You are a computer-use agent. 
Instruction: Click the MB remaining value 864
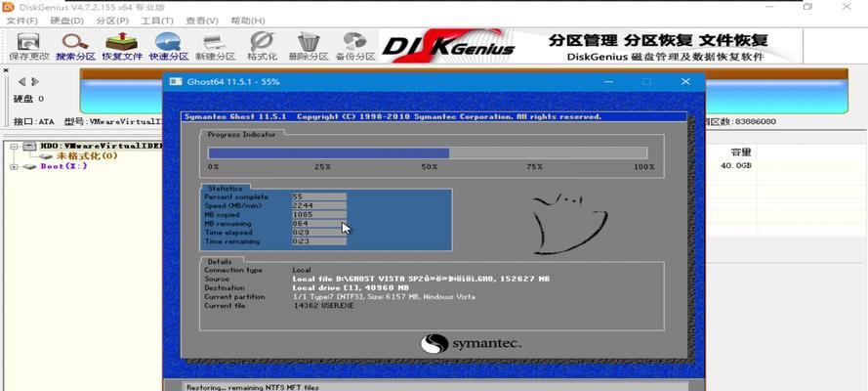[x=319, y=223]
